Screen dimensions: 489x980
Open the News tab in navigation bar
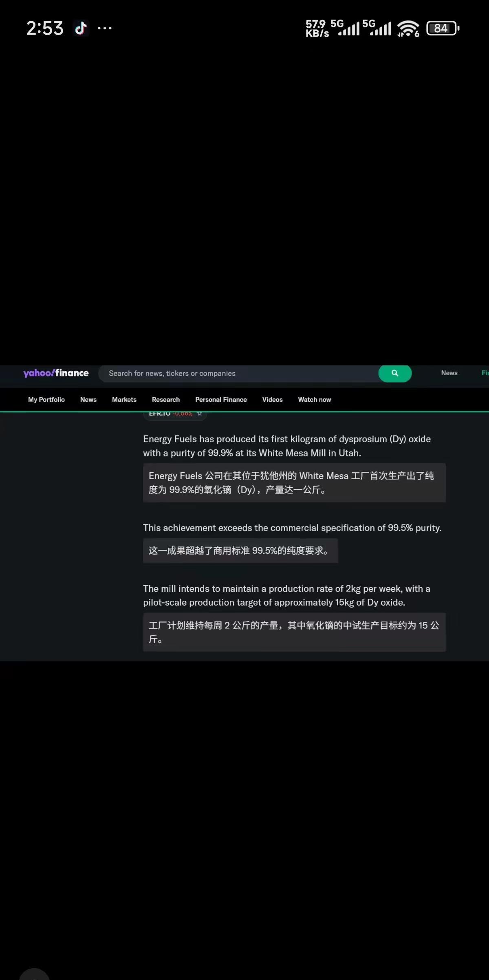click(x=88, y=400)
